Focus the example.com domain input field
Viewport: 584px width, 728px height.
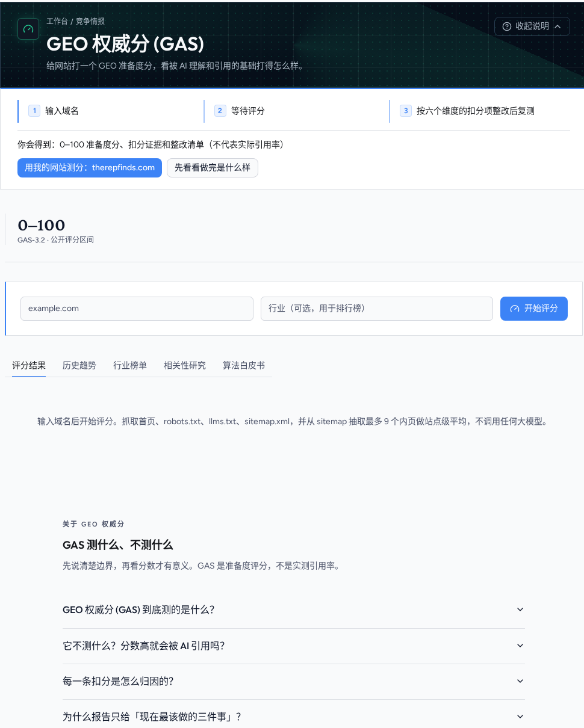click(137, 309)
